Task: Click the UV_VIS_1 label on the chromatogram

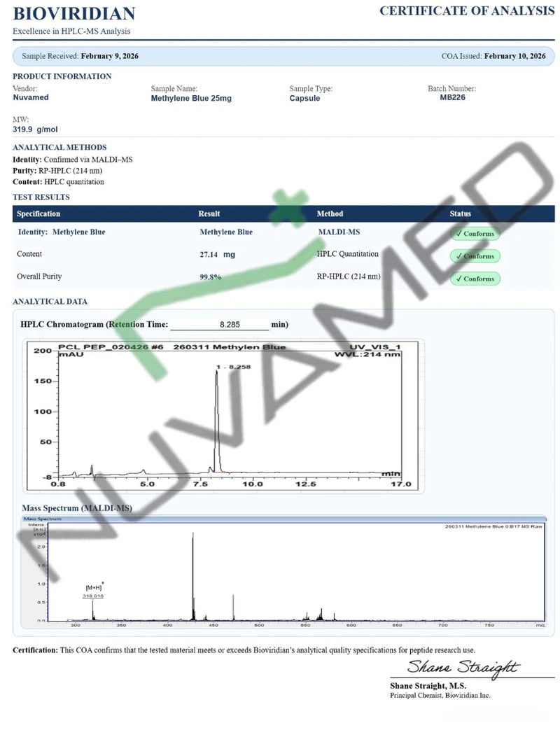Action: coord(375,347)
